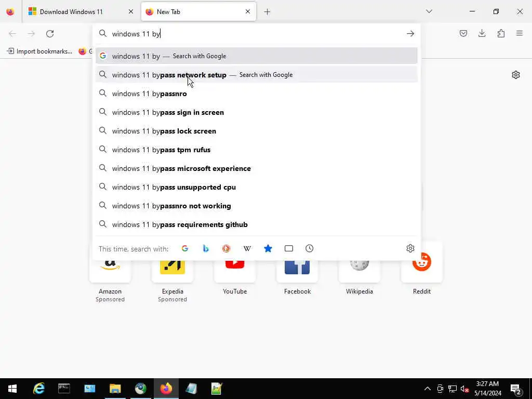The image size is (532, 399).
Task: Reload the page with the refresh icon
Action: (50, 34)
